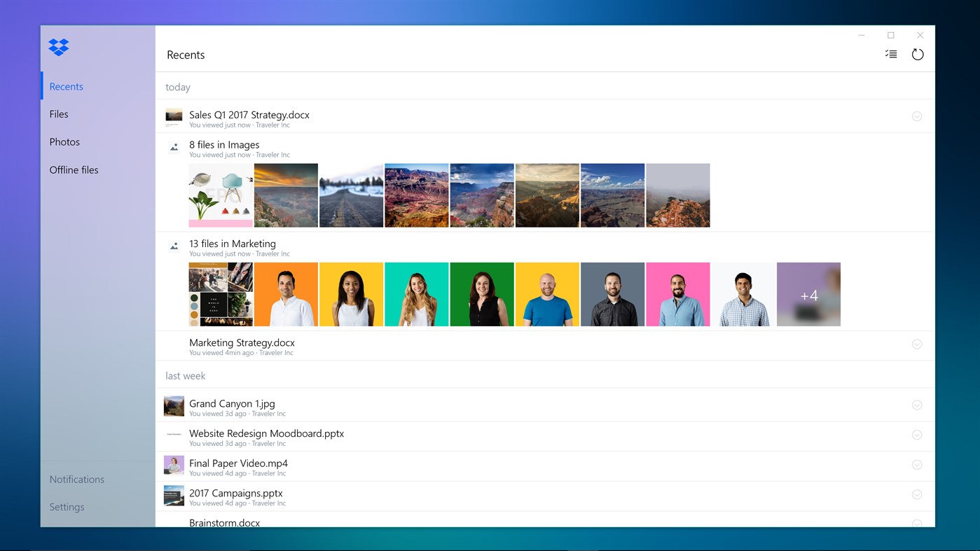
Task: Click the +4 overflow tile in Marketing
Action: (x=808, y=294)
